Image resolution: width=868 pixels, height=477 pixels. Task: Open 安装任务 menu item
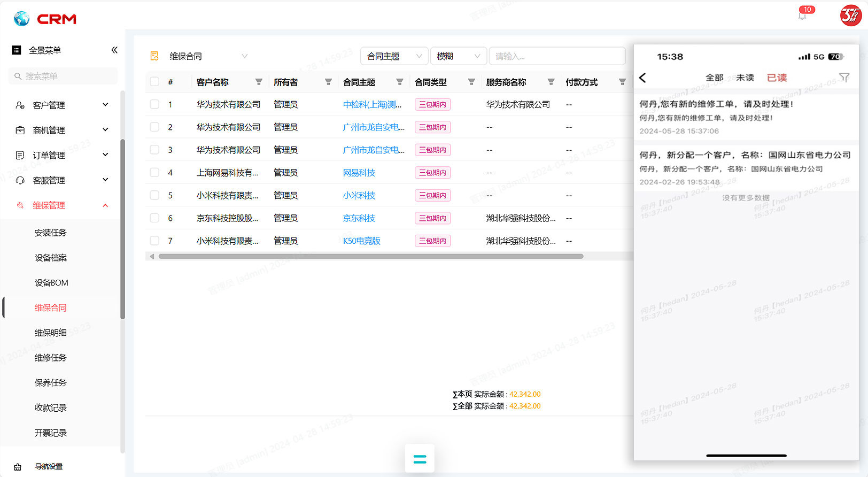pos(51,233)
